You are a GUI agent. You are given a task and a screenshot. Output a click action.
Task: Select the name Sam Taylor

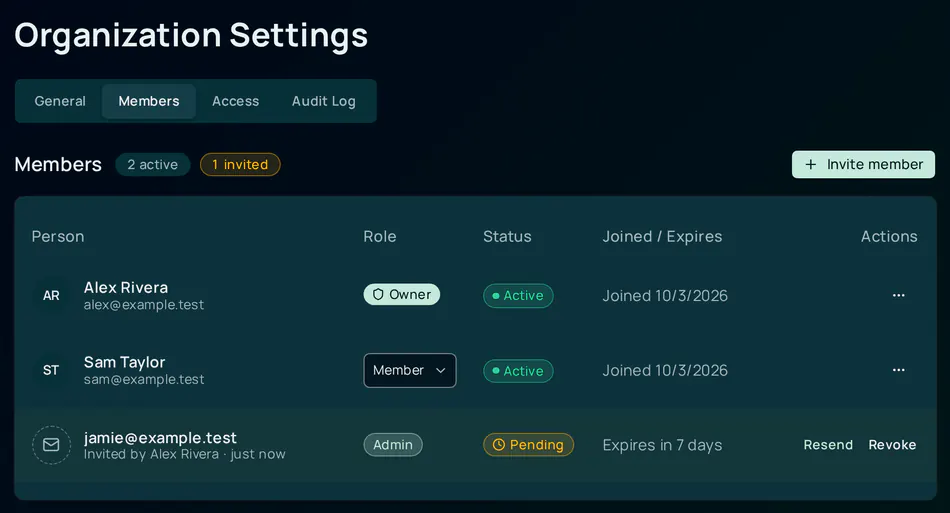(124, 362)
